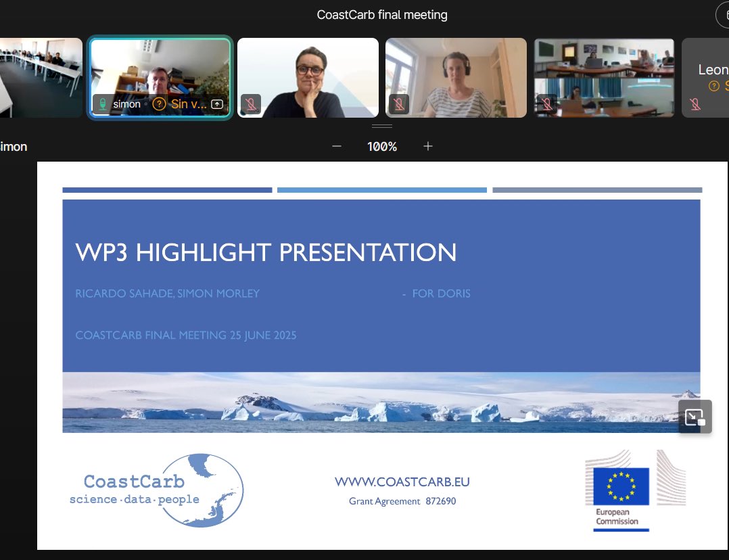Select simon's highlighted video thumbnail
Image resolution: width=729 pixels, height=560 pixels.
[x=160, y=78]
